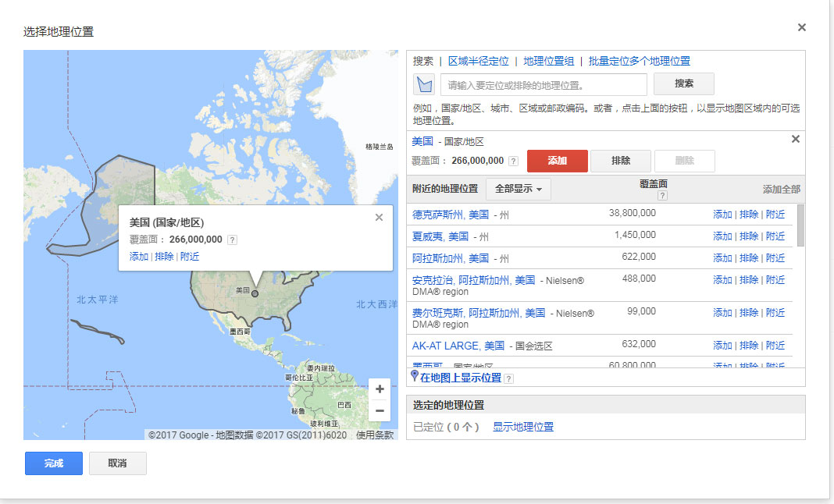
Task: Open 阿拉斯加州, 美国 state link
Action: tap(451, 258)
